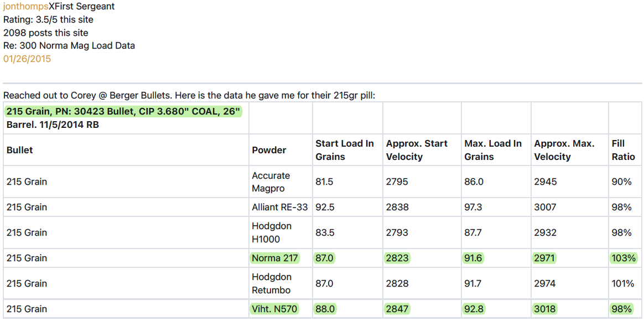
Task: Select the Hodgdon Retumbo powder cell
Action: click(272, 283)
